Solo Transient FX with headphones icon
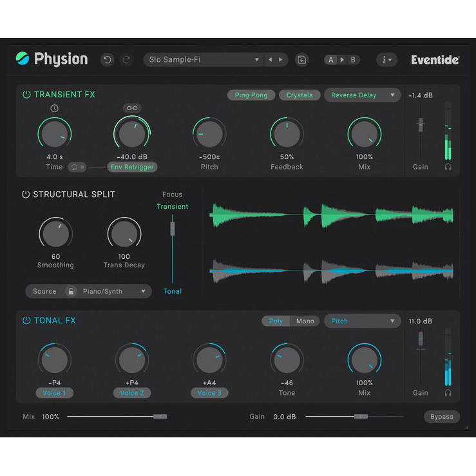 coord(448,167)
